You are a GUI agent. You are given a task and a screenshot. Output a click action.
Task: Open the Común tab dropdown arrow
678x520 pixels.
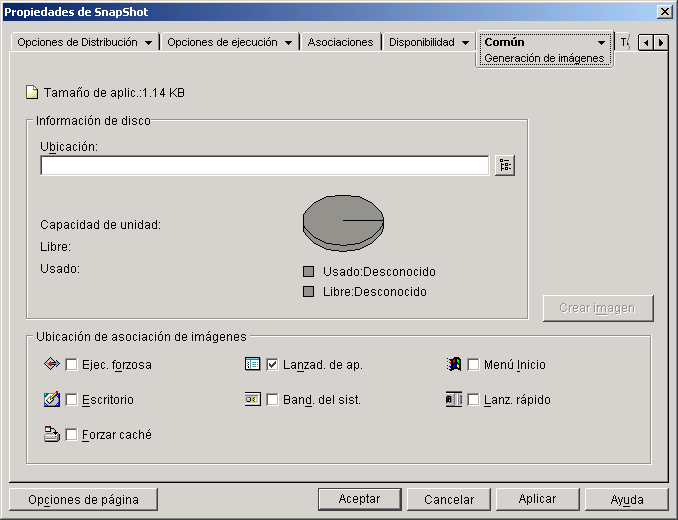coord(601,43)
